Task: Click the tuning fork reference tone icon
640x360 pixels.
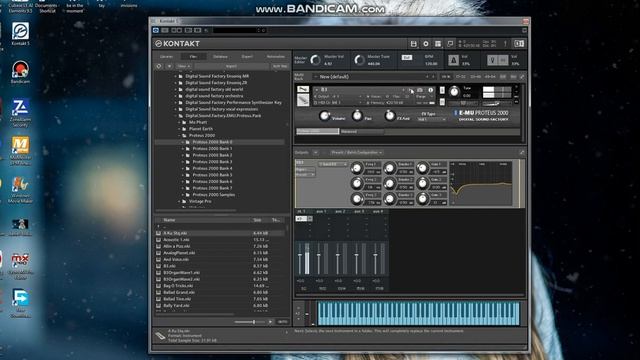Action: [x=493, y=60]
